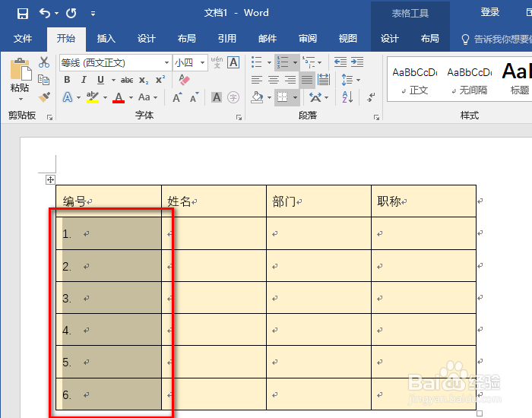This screenshot has width=532, height=418.
Task: Toggle Subscript formatting
Action: pyautogui.click(x=144, y=80)
